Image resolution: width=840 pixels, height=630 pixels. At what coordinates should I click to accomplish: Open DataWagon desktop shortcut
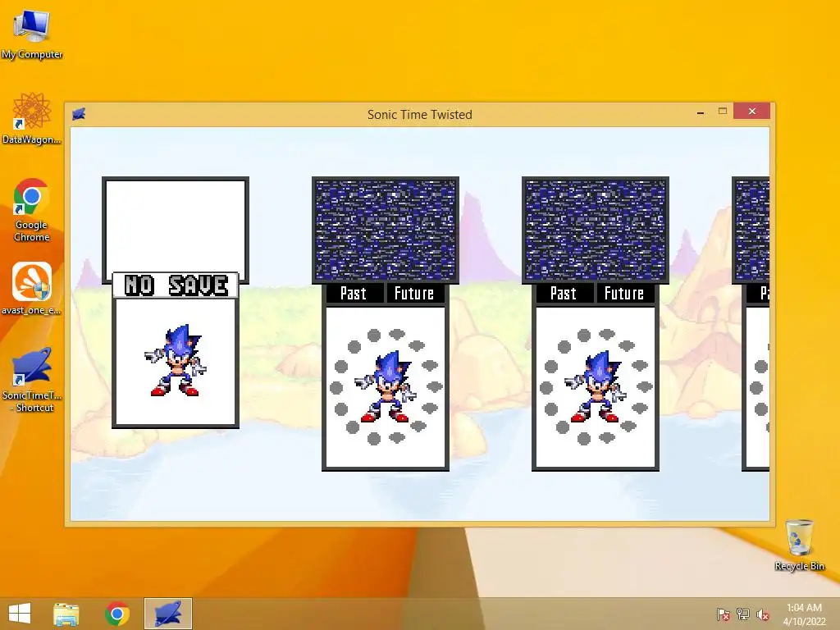(x=32, y=118)
